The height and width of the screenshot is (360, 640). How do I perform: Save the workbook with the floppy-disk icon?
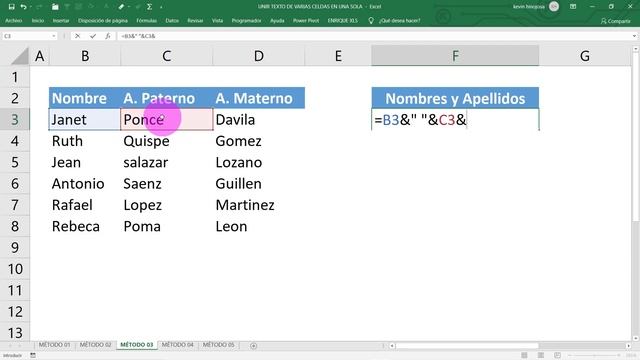point(11,7)
